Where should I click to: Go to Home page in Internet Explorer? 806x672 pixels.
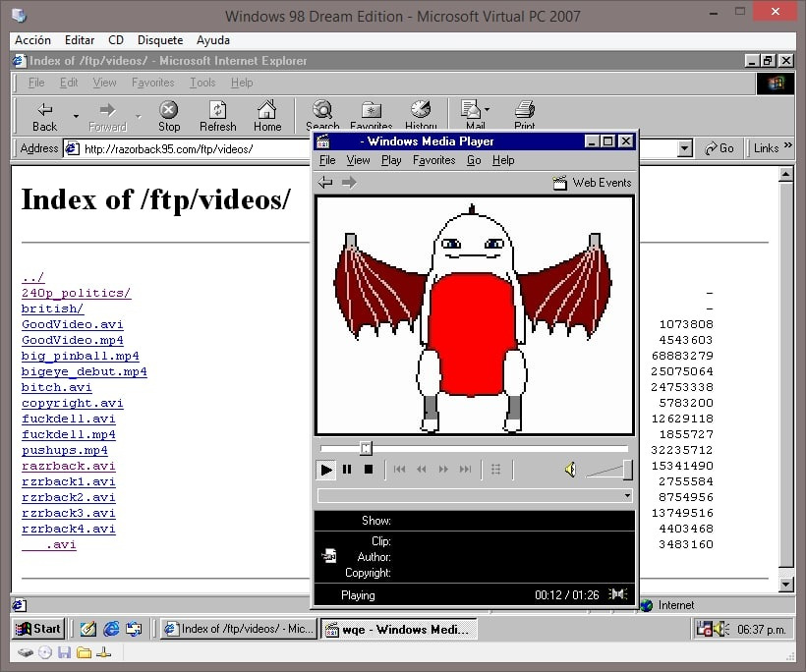pos(266,117)
